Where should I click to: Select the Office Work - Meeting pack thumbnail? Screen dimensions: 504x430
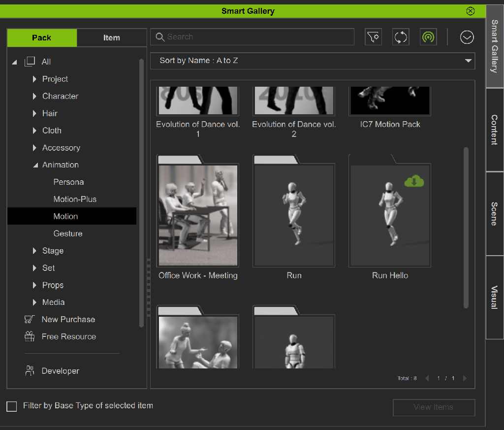[x=198, y=215]
